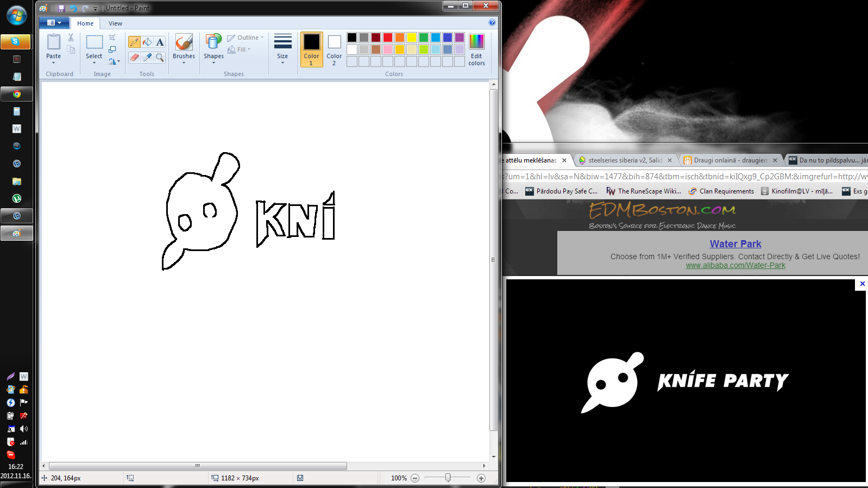Click the zoom out minus button
The width and height of the screenshot is (868, 488).
[415, 478]
